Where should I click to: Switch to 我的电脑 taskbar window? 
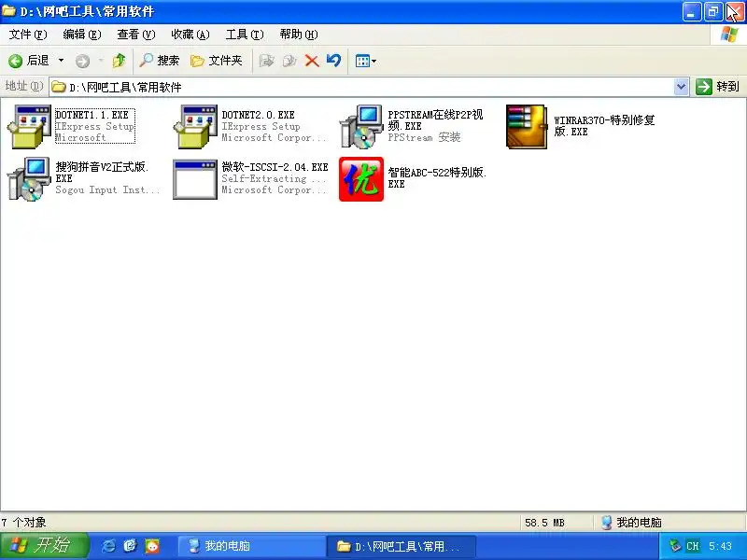click(x=251, y=546)
